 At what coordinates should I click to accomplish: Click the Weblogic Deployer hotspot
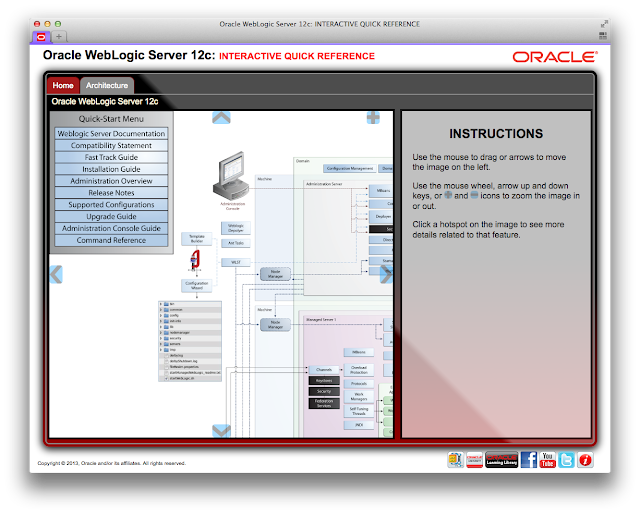coord(236,228)
